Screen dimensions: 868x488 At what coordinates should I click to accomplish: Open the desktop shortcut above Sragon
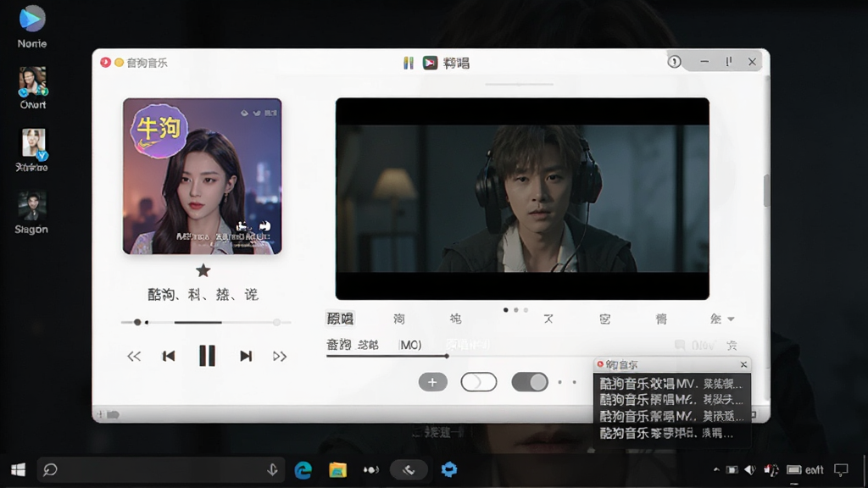pos(32,150)
